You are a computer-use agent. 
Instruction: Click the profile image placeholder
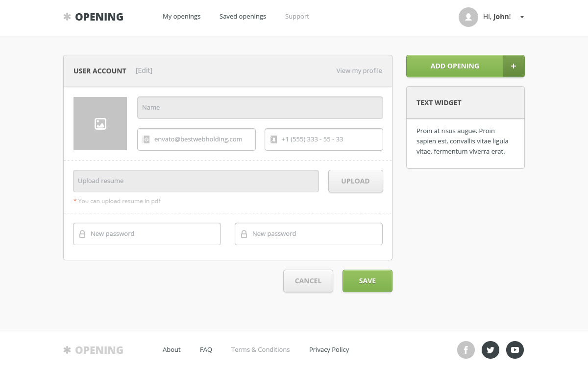pyautogui.click(x=100, y=124)
